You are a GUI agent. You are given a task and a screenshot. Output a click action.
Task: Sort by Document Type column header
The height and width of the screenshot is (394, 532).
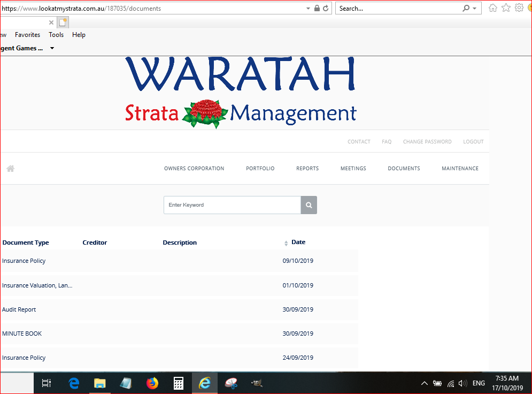(26, 243)
